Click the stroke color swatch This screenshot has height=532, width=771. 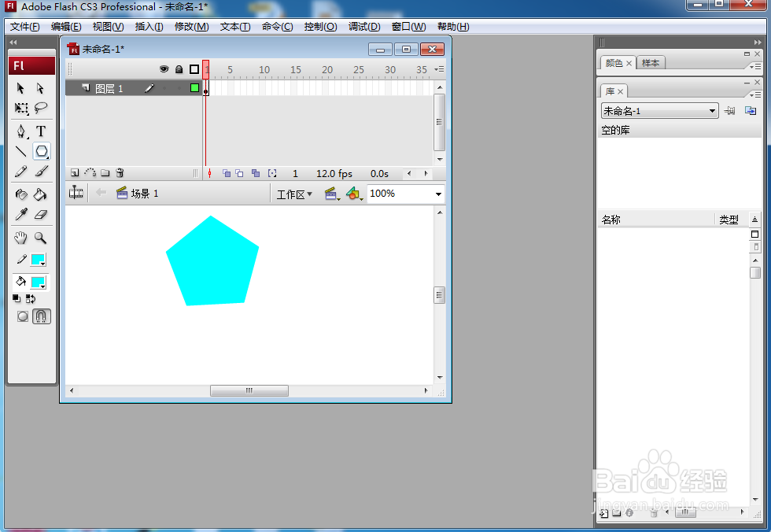coord(38,259)
